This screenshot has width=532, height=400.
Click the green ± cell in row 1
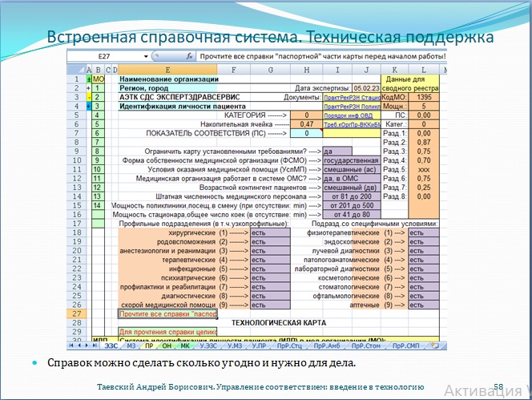89,79
